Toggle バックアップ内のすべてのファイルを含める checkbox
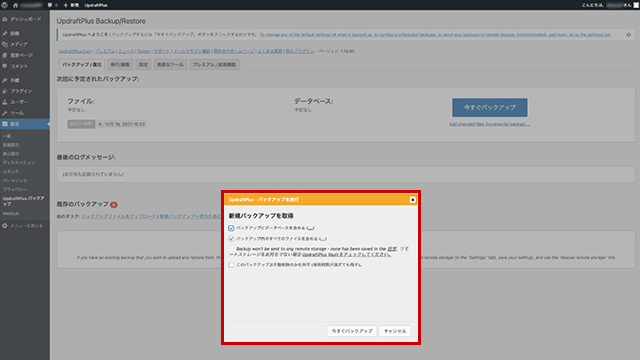Viewport: 640px width, 360px height. pyautogui.click(x=231, y=239)
